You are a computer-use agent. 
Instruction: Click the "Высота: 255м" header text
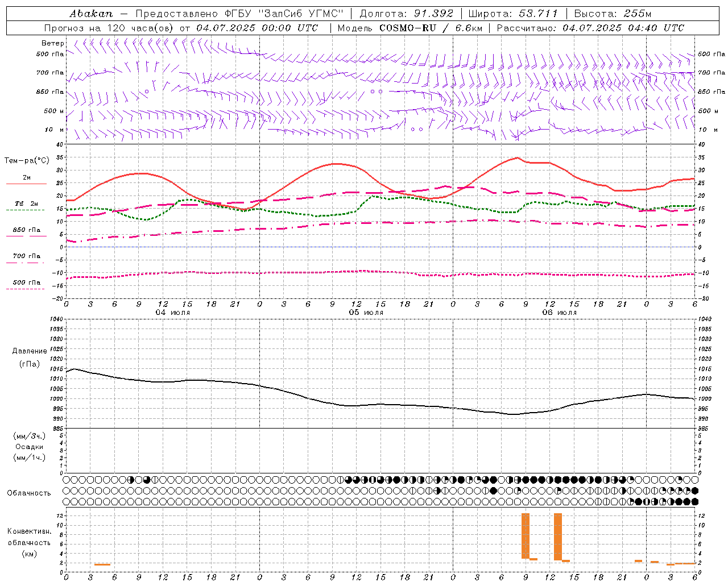(x=613, y=13)
